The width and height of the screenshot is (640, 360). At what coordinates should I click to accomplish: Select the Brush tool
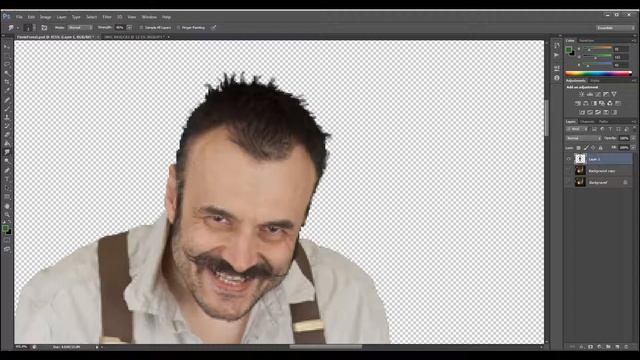[x=7, y=109]
